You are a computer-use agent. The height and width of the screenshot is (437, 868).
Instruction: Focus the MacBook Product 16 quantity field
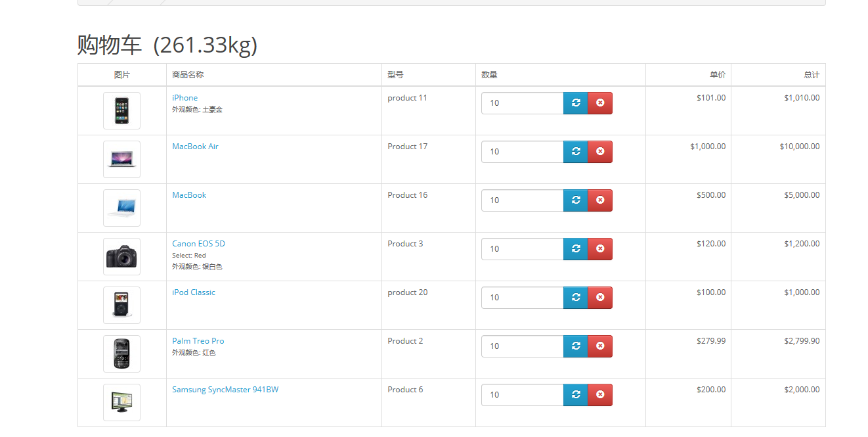click(x=523, y=200)
